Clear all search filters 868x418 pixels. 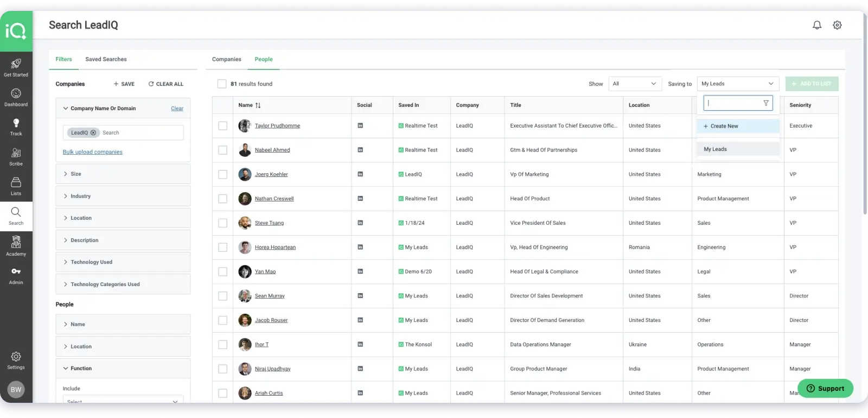(166, 84)
